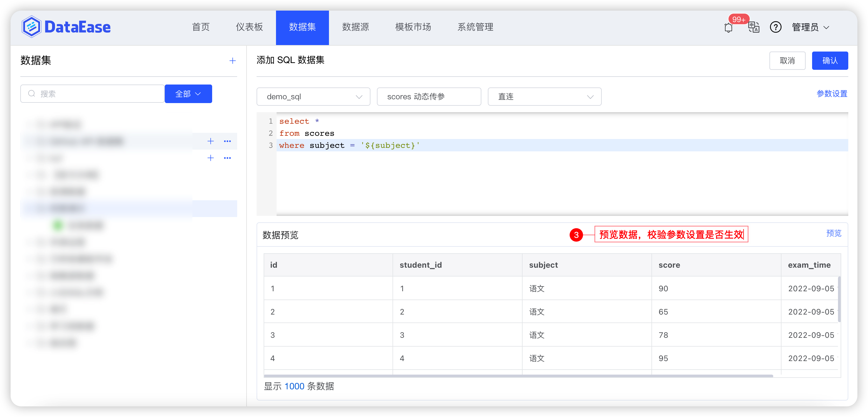Click the exam_time column header
The height and width of the screenshot is (417, 868).
[811, 265]
